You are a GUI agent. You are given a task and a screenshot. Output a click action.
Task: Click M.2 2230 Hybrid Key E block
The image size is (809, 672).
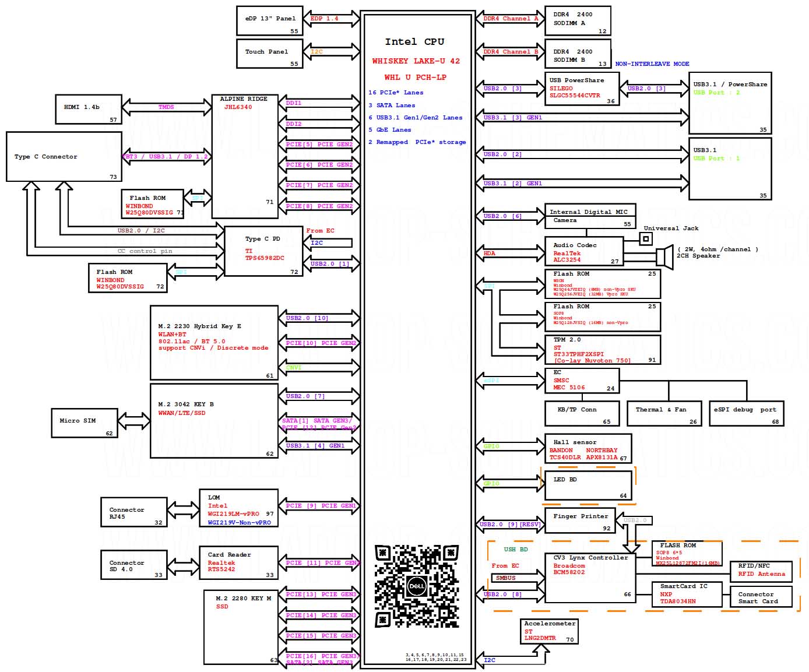tap(214, 343)
